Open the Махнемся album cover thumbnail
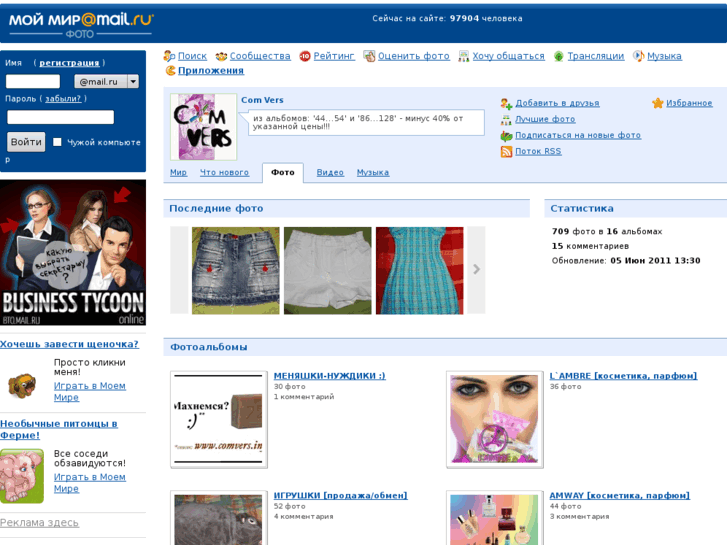 (219, 420)
